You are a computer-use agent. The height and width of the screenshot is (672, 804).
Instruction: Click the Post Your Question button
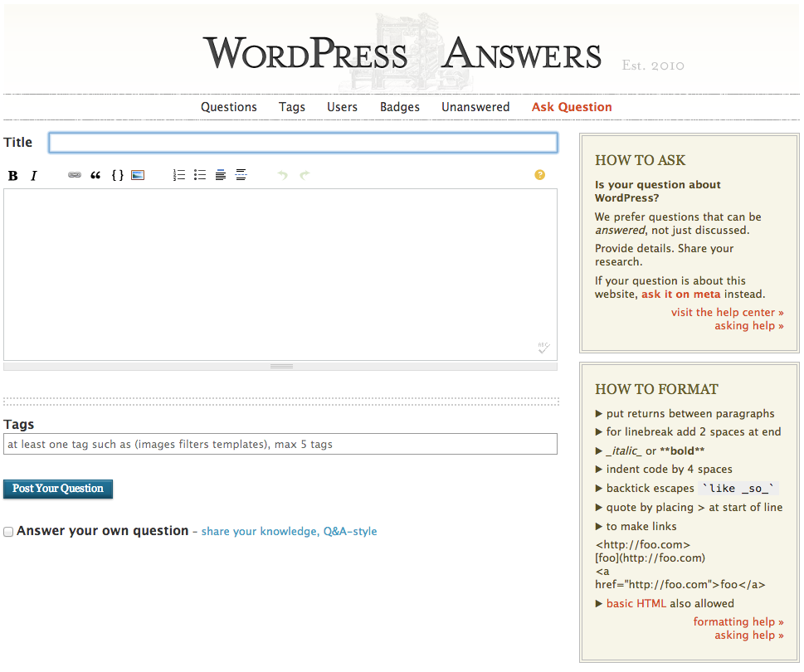[x=58, y=489]
